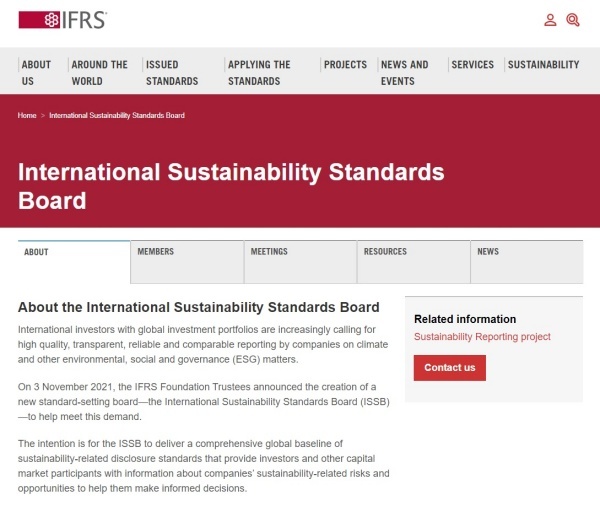Open the search magnifier icon
Screen dimensions: 600x506
[573, 20]
